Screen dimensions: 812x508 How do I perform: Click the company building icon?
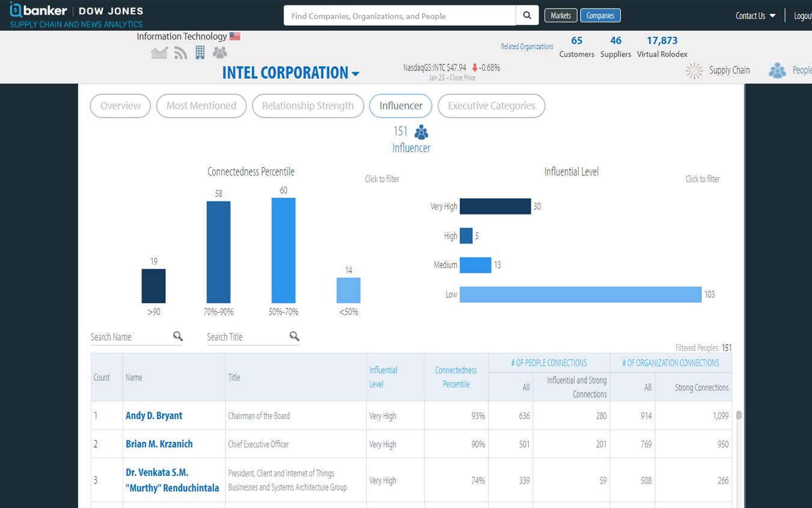pyautogui.click(x=200, y=52)
